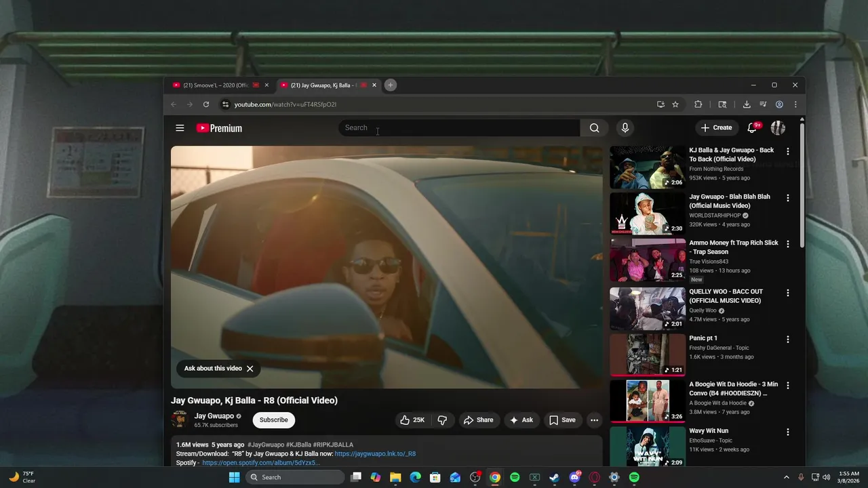868x488 pixels.
Task: Open the weather widget showing 75°F Clear
Action: (x=22, y=477)
